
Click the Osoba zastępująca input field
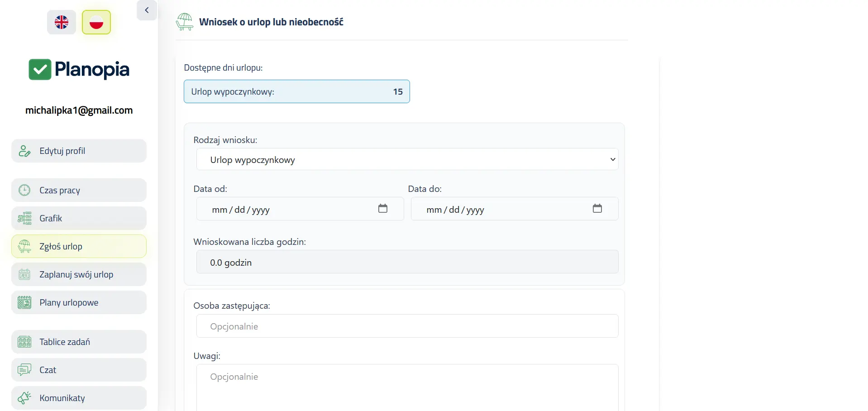(x=407, y=326)
